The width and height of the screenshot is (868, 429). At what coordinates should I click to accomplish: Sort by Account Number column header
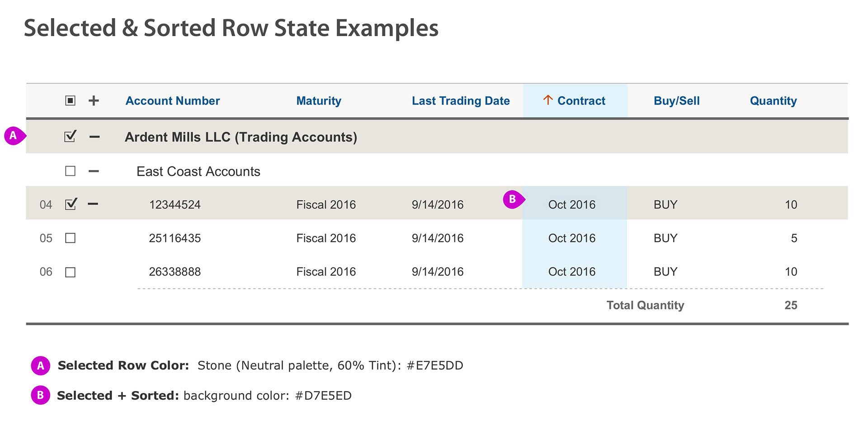(173, 101)
